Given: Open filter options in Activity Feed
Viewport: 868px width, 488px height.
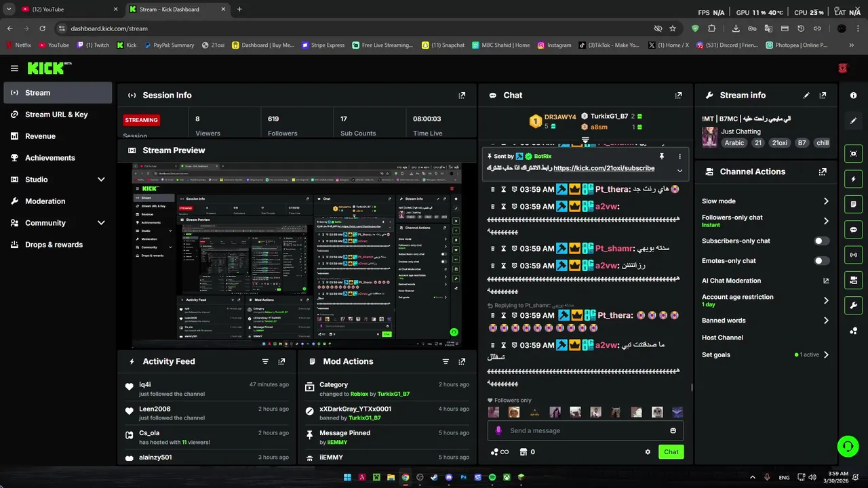Looking at the screenshot, I should point(265,362).
